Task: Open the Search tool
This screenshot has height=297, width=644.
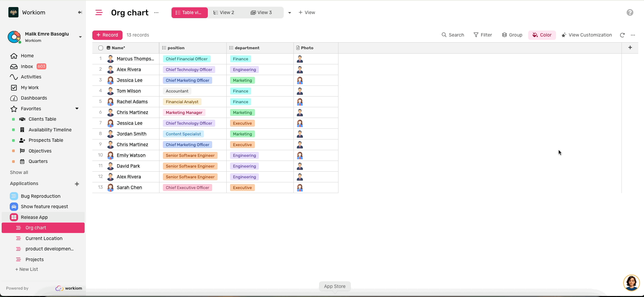Action: click(453, 35)
